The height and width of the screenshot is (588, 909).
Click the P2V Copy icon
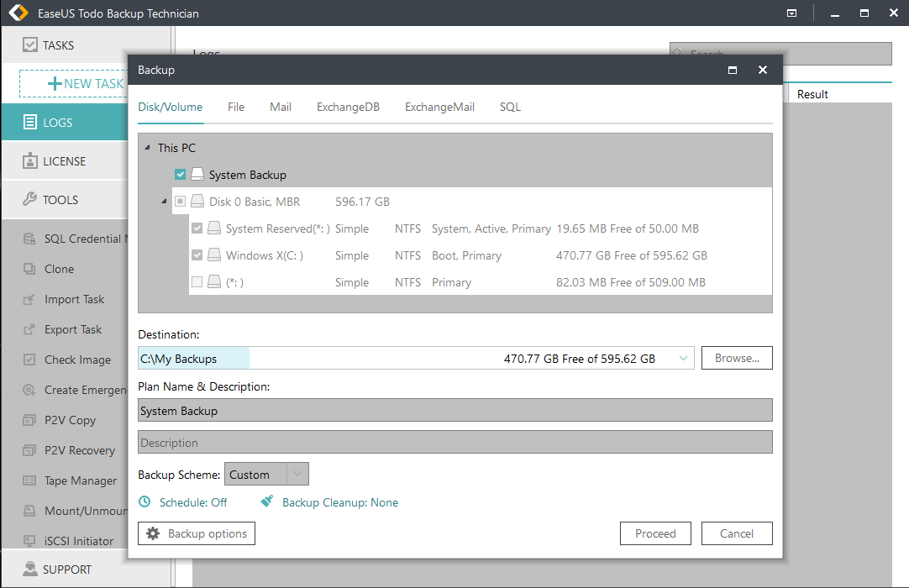point(29,420)
